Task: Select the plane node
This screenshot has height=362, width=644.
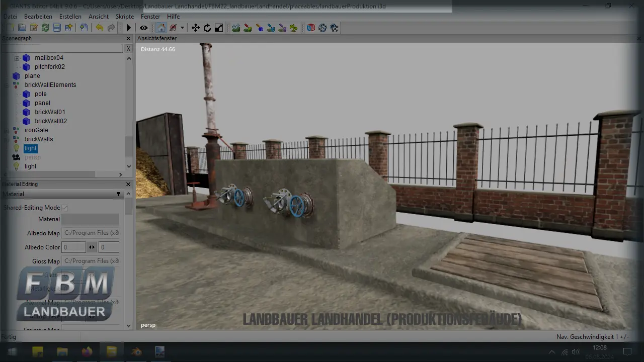Action: pos(32,76)
